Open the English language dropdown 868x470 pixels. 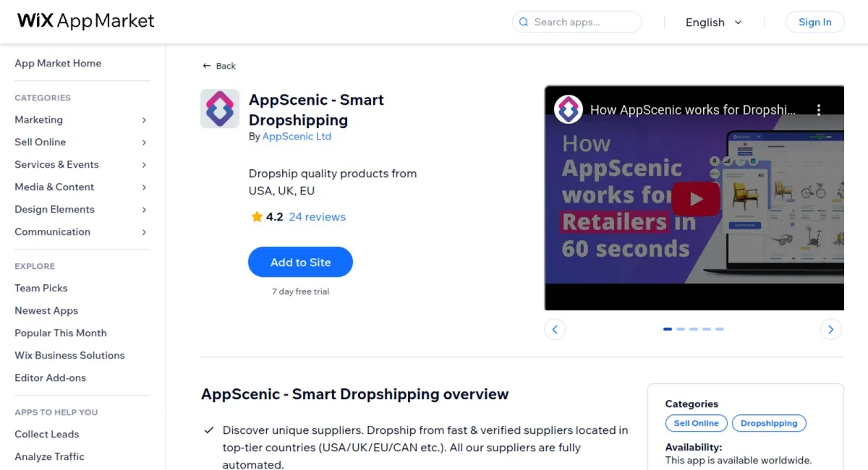point(713,22)
